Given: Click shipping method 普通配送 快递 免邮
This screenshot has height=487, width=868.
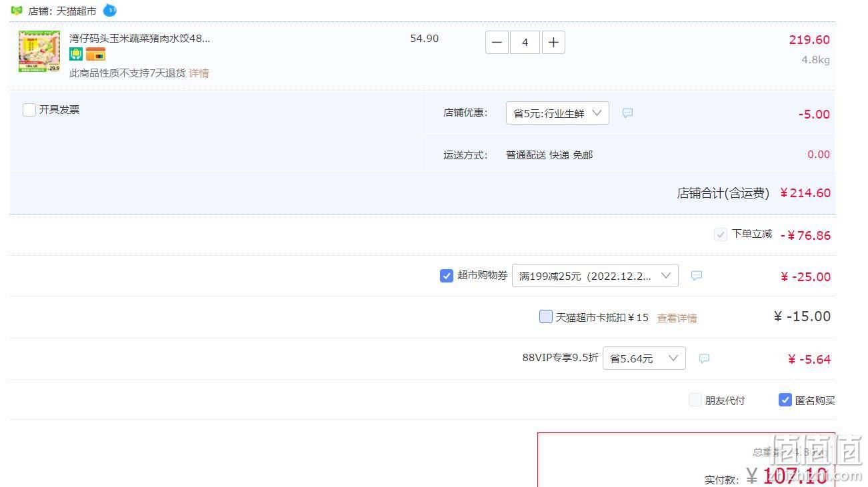Looking at the screenshot, I should coord(549,155).
